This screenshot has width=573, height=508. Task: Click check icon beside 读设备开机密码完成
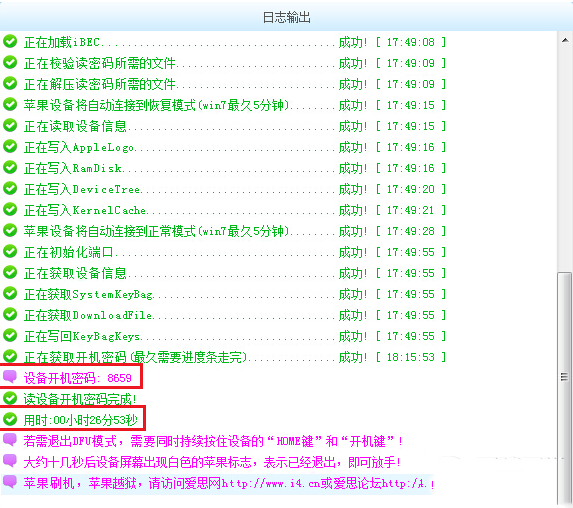point(10,398)
